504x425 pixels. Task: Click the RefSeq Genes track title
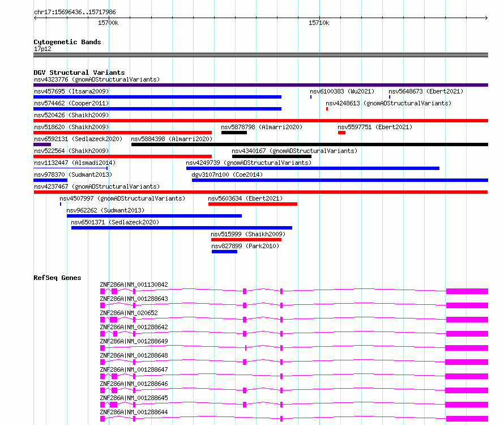[57, 278]
